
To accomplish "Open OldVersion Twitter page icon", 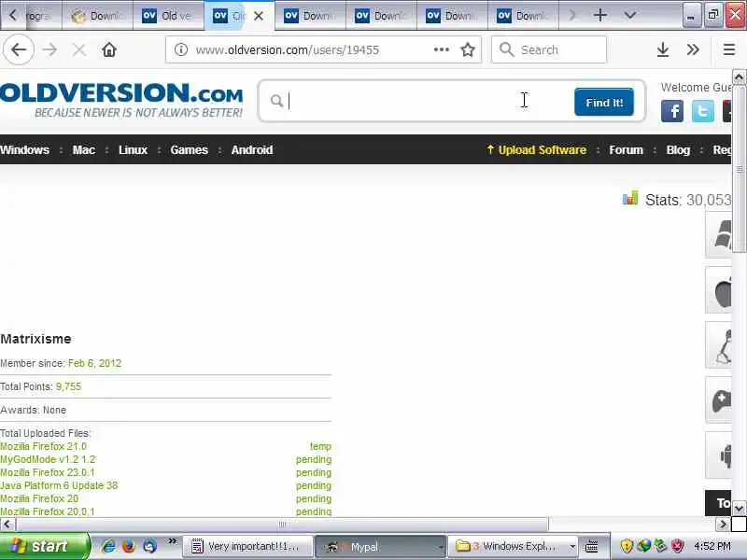I will [703, 111].
